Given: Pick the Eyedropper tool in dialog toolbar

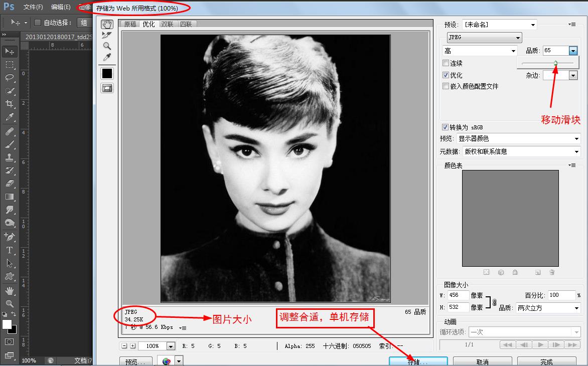Looking at the screenshot, I should pos(107,57).
